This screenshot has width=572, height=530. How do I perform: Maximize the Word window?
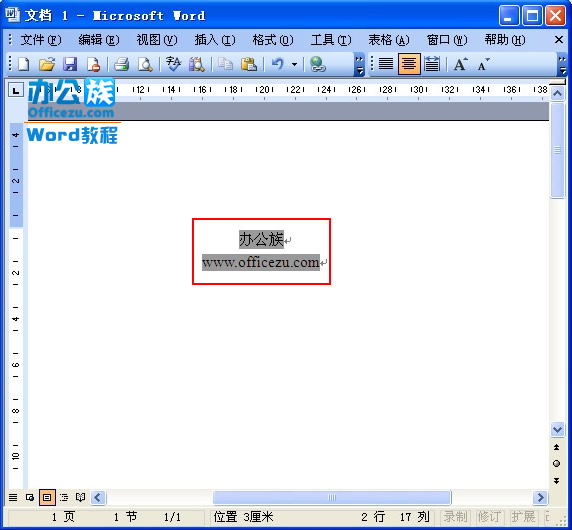click(x=532, y=16)
